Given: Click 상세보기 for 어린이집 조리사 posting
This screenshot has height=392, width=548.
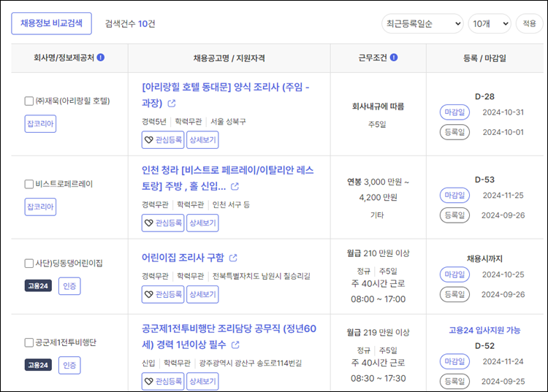Looking at the screenshot, I should click(202, 294).
